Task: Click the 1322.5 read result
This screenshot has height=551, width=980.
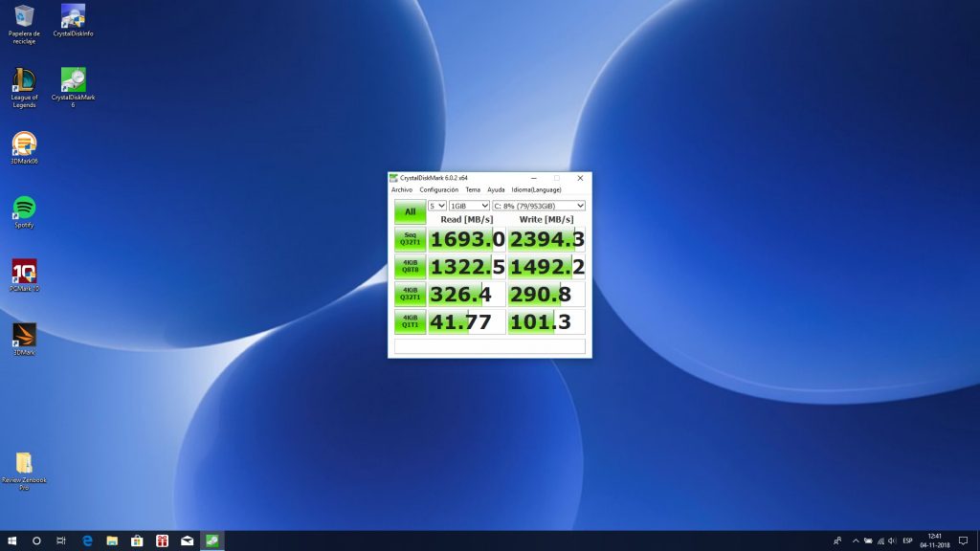Action: coord(466,267)
